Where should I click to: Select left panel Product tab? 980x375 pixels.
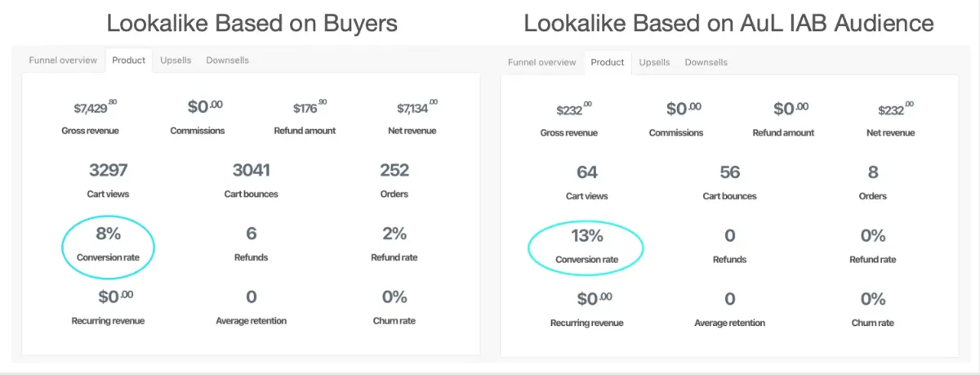[x=129, y=60]
